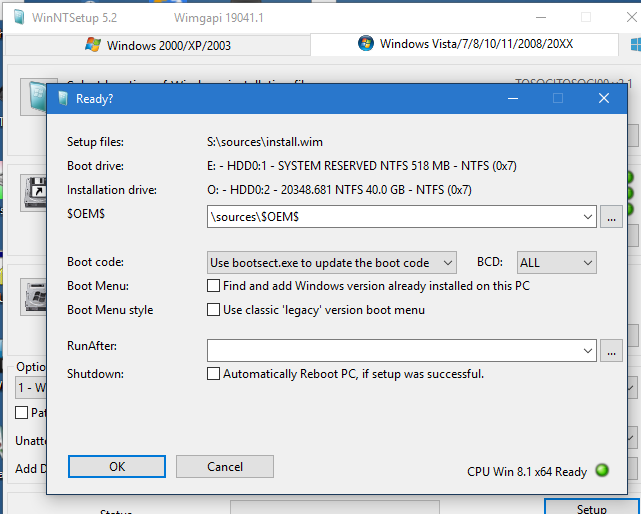Expand the $OEM$ path dropdown arrow
Image resolution: width=641 pixels, height=514 pixels.
[588, 216]
